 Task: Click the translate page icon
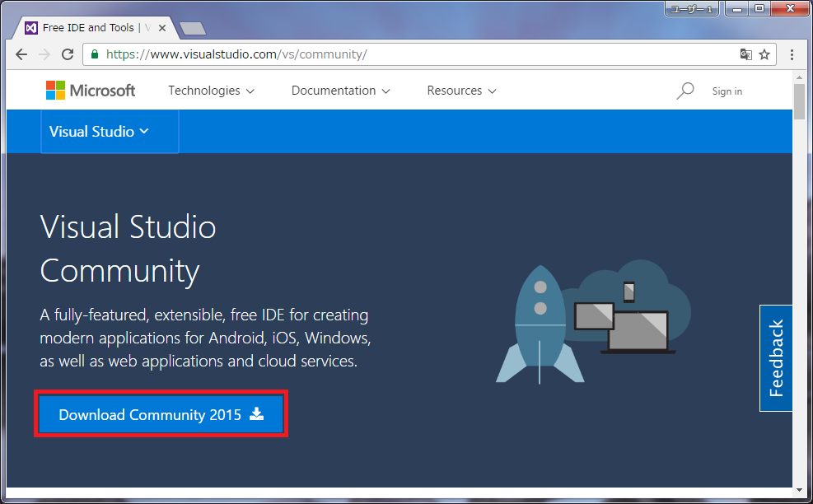(x=745, y=54)
